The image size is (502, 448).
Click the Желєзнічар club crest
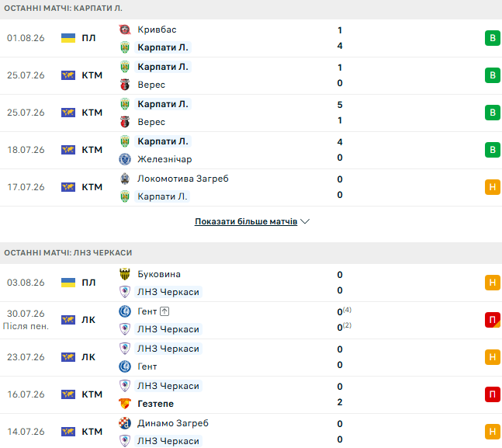click(125, 159)
